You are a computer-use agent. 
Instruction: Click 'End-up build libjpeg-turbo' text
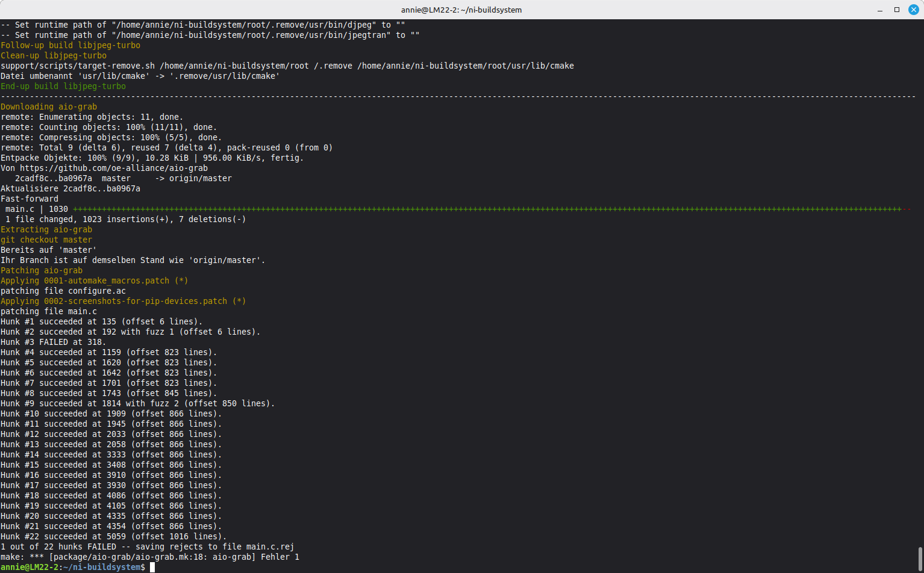pyautogui.click(x=63, y=86)
